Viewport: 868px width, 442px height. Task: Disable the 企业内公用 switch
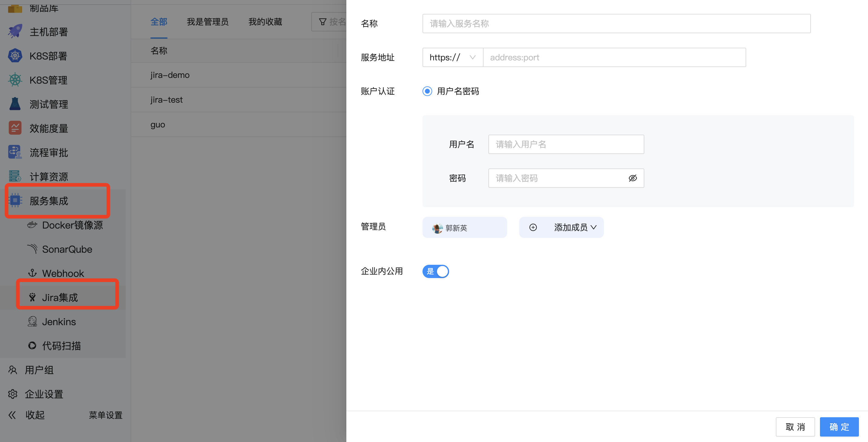(x=435, y=271)
